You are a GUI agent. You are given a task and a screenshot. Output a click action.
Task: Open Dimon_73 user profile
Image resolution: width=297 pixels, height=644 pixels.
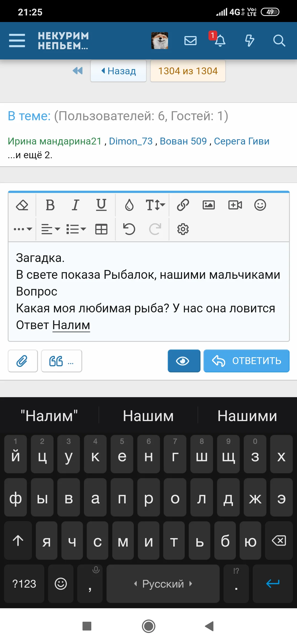[131, 141]
